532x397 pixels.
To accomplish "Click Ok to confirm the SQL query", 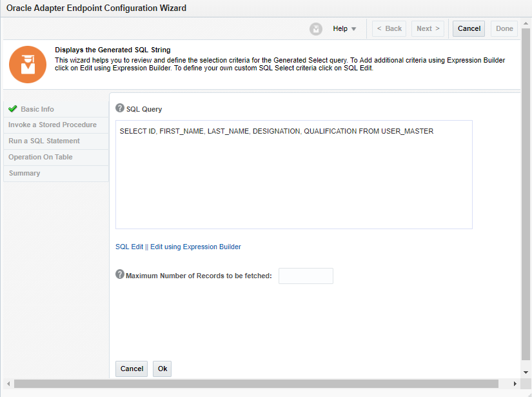I will (161, 369).
